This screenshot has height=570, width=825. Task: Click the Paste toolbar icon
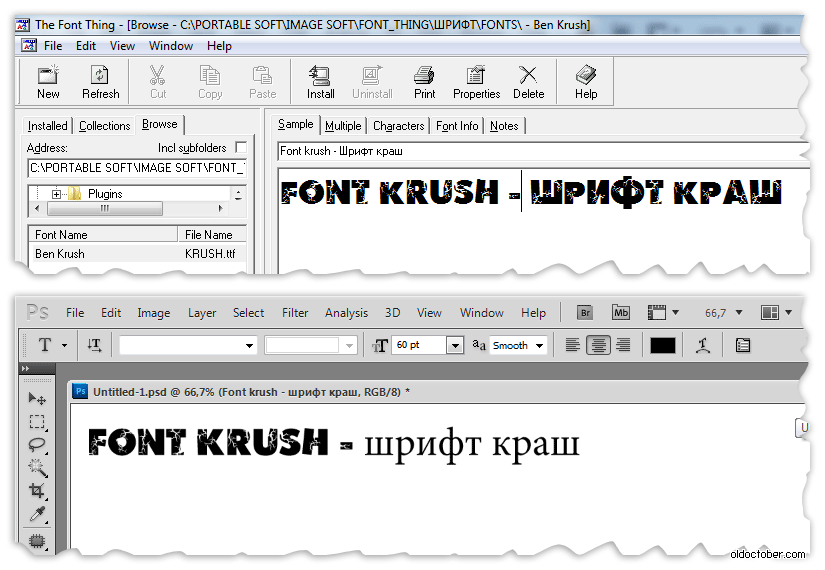coord(262,82)
